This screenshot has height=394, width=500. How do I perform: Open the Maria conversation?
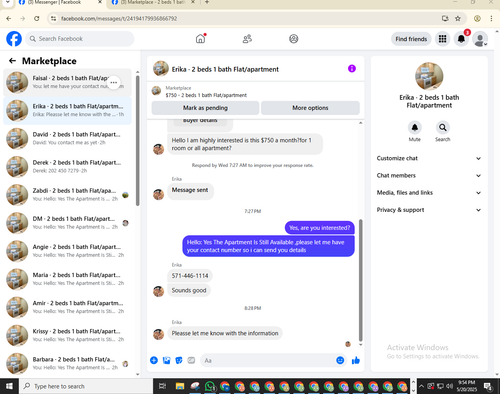pyautogui.click(x=67, y=279)
